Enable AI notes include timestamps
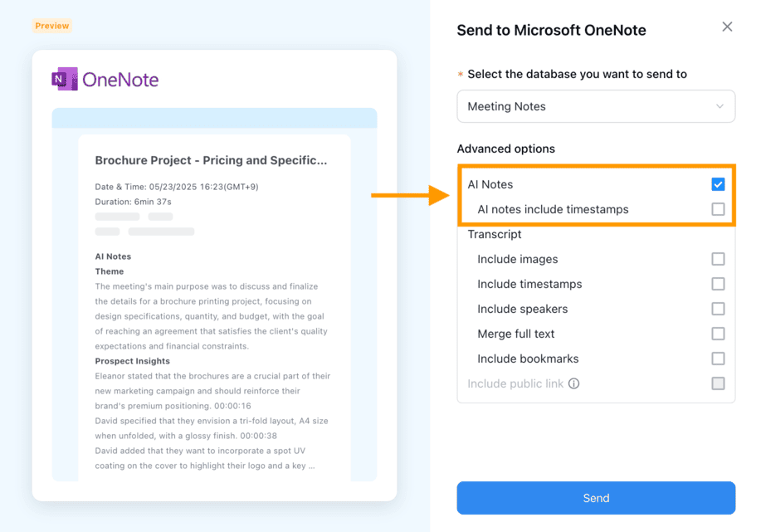Viewport: 761px width, 532px height. click(718, 209)
